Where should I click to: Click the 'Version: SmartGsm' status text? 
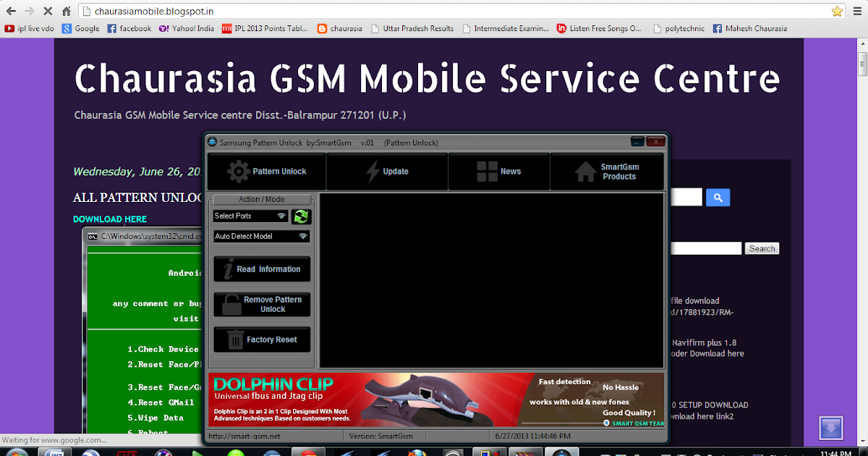(380, 436)
